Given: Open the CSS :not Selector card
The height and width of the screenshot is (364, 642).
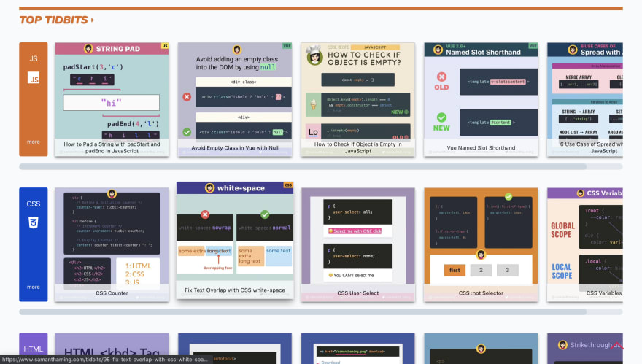Looking at the screenshot, I should [x=481, y=245].
